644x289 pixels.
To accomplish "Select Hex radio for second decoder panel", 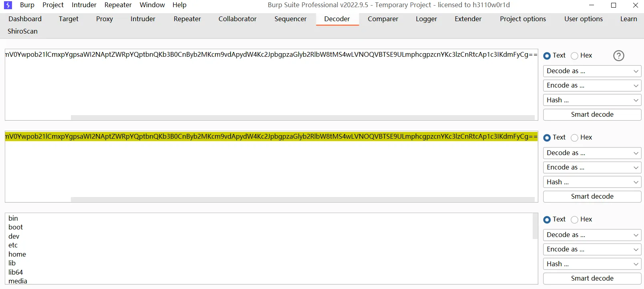I will [x=574, y=138].
